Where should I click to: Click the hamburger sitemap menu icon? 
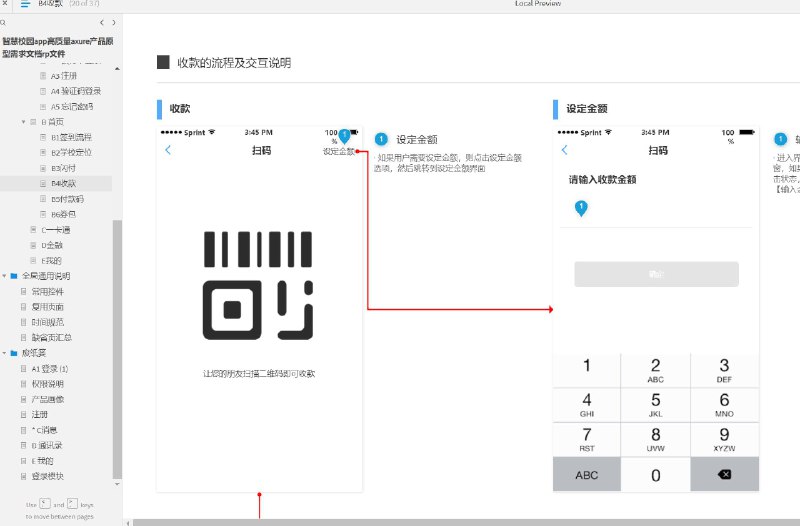25,4
